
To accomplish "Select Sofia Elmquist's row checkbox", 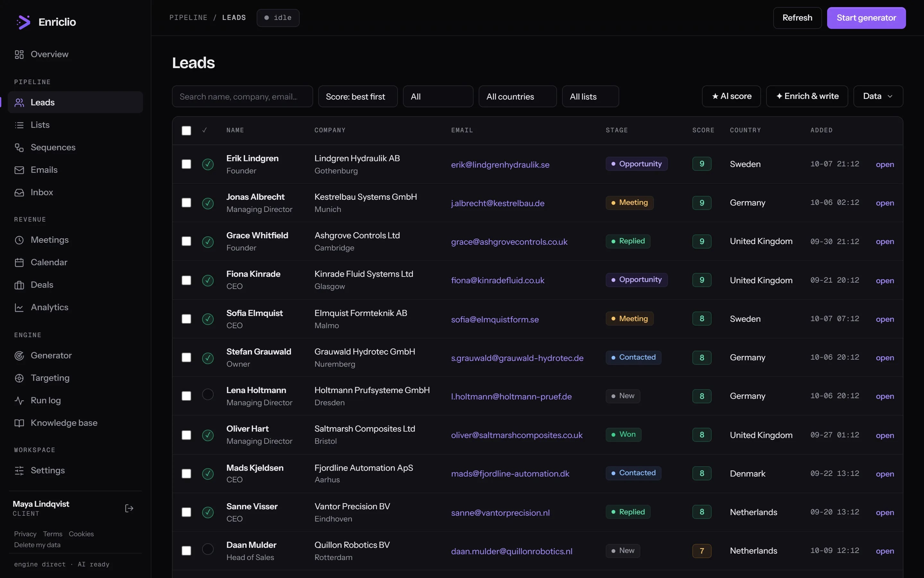I will pyautogui.click(x=186, y=319).
